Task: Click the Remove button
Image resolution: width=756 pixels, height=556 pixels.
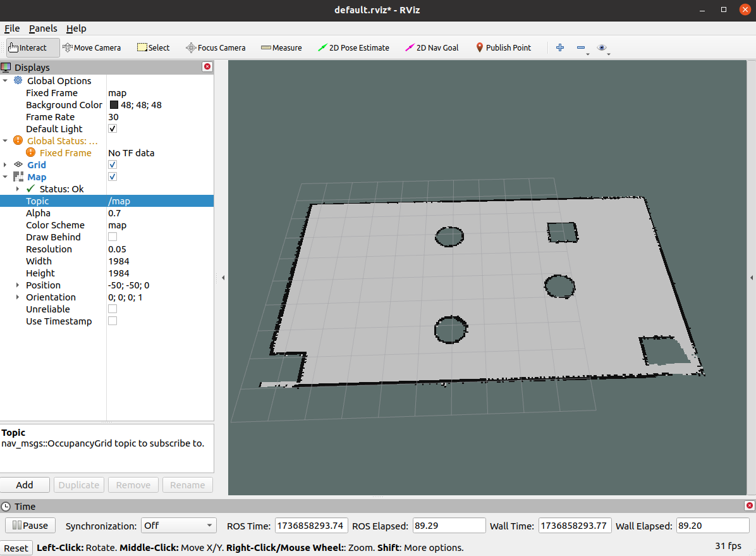Action: [x=133, y=485]
